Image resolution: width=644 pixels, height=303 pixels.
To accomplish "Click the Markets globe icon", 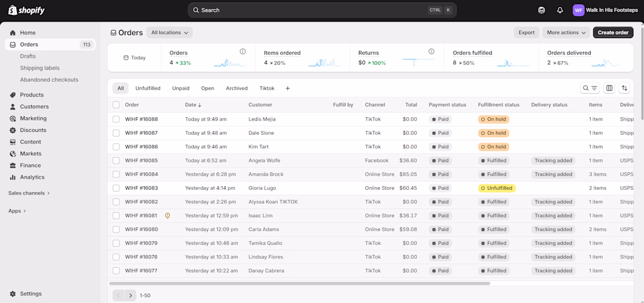I will (13, 154).
